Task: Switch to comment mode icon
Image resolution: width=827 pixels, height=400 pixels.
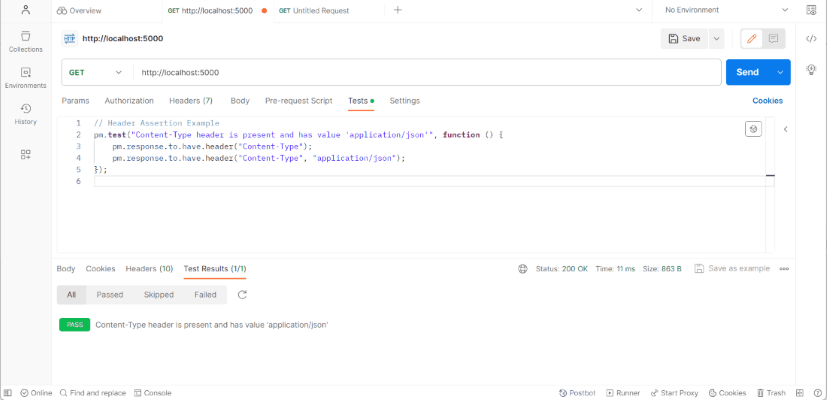Action: 773,39
